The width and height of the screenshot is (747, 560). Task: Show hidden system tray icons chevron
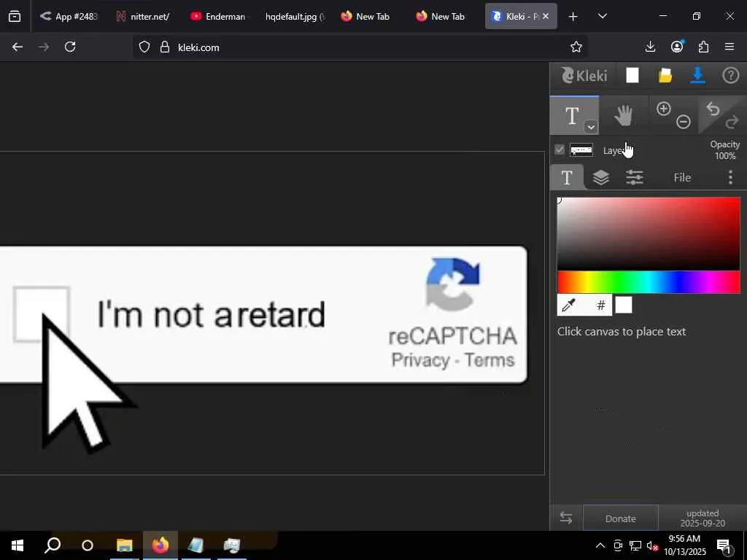[600, 545]
